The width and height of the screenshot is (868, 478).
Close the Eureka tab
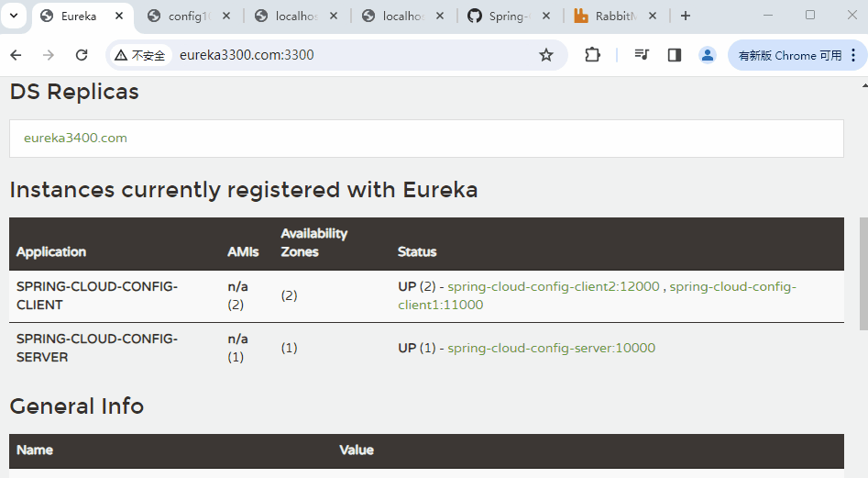(119, 17)
